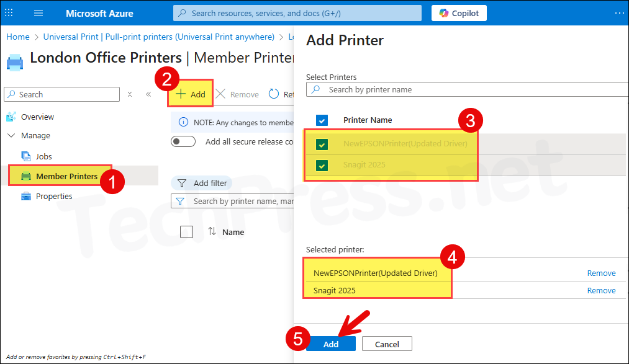Toggle the Printer Name header checkbox
The image size is (629, 364).
pos(322,120)
